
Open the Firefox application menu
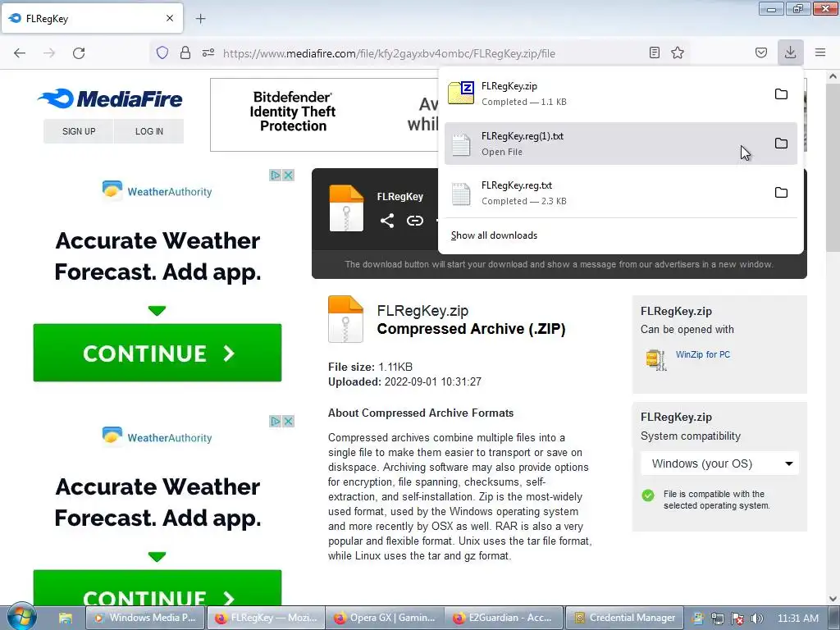coord(820,52)
